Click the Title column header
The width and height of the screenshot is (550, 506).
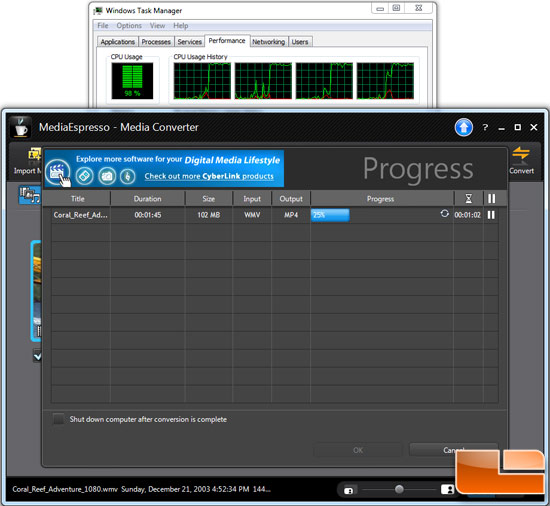78,199
